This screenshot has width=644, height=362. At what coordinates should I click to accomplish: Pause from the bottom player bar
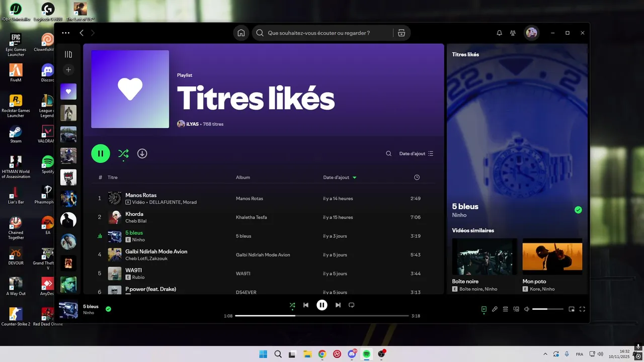coord(322,305)
